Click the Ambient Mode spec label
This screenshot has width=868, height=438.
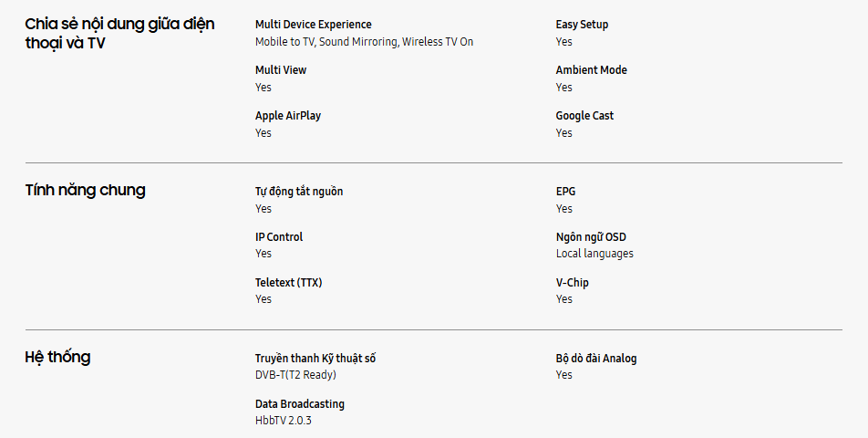(x=591, y=70)
